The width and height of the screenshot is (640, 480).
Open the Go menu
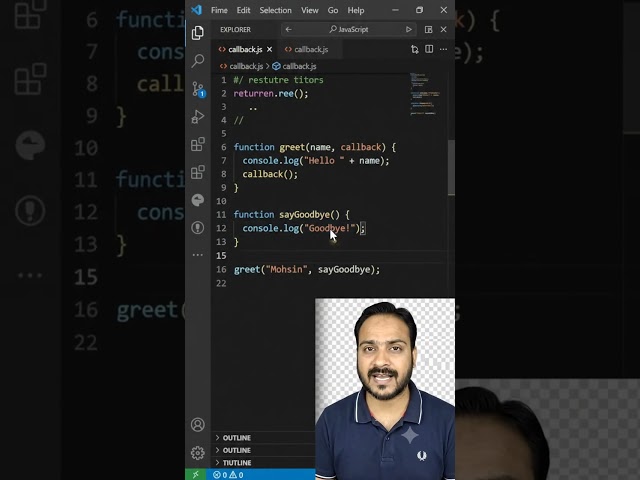(x=333, y=10)
